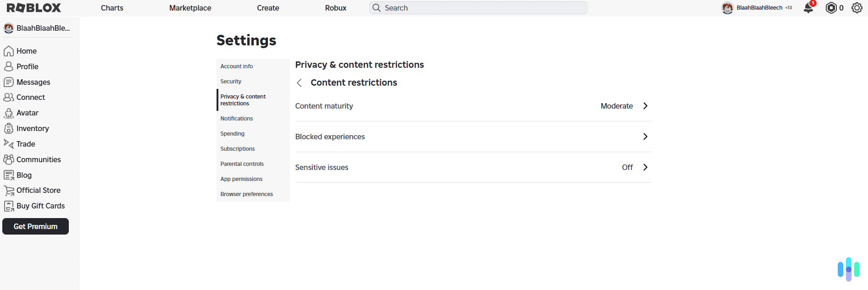The height and width of the screenshot is (290, 868).
Task: Switch to the Parental controls tab
Action: click(242, 164)
